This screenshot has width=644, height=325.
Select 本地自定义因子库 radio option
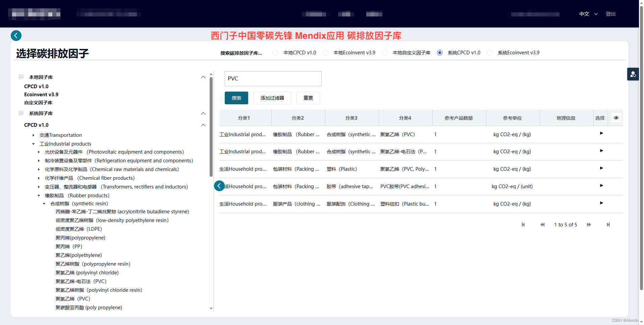pos(385,53)
